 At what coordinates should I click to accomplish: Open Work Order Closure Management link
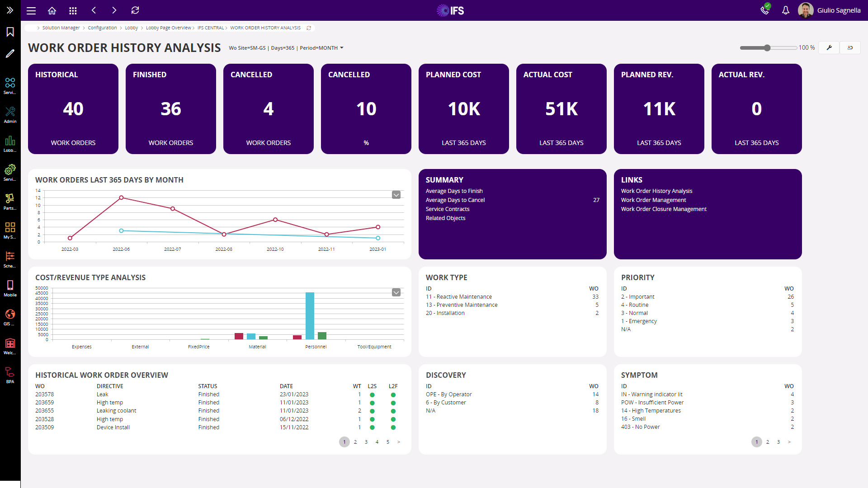tap(664, 209)
